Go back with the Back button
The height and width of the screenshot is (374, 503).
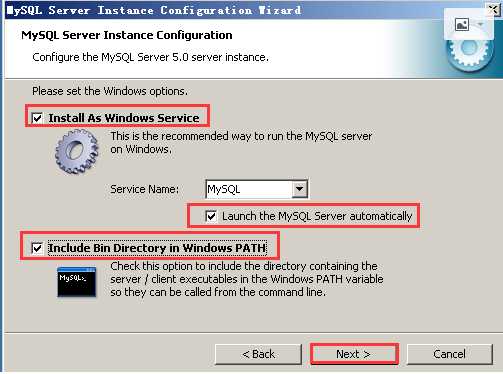tap(258, 354)
